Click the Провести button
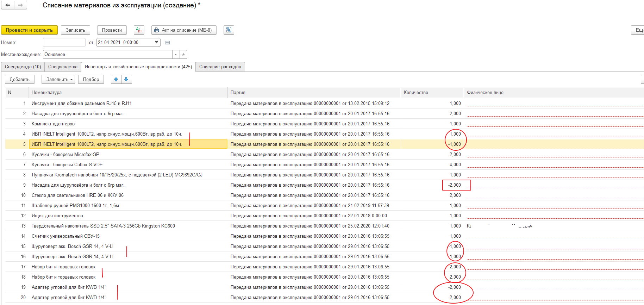Viewport: 644px width, 305px height. pos(112,30)
